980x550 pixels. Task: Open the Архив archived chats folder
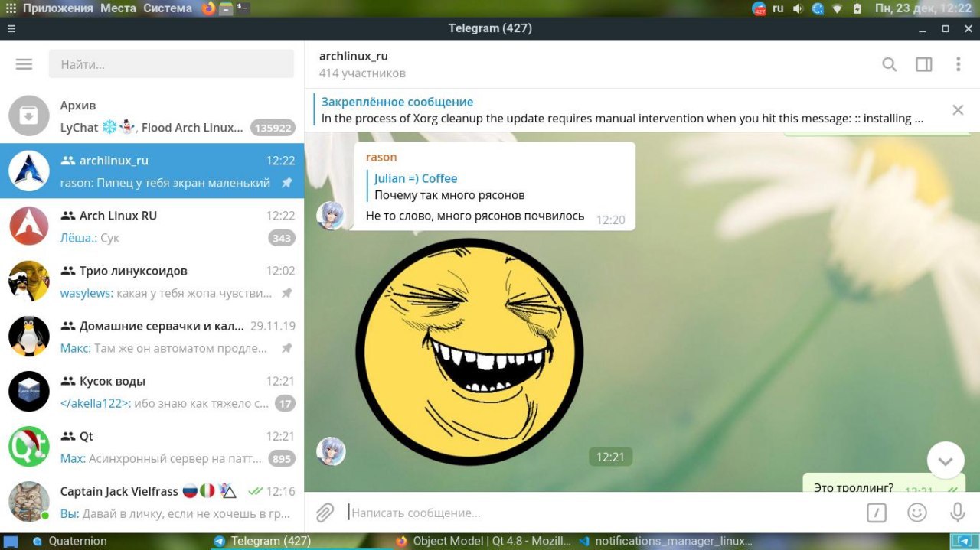click(152, 116)
